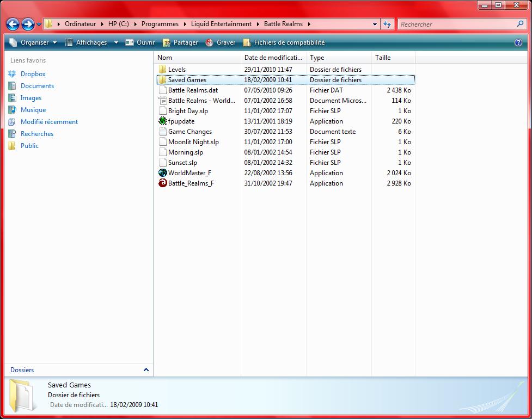Click Ouvrir in the toolbar
Image resolution: width=532 pixels, height=419 pixels.
click(140, 42)
